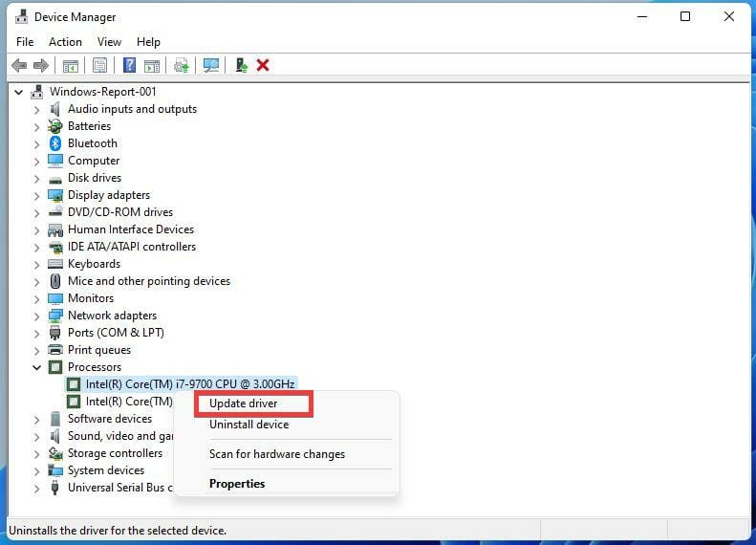Select the Bluetooth label
This screenshot has width=756, height=545.
[93, 143]
